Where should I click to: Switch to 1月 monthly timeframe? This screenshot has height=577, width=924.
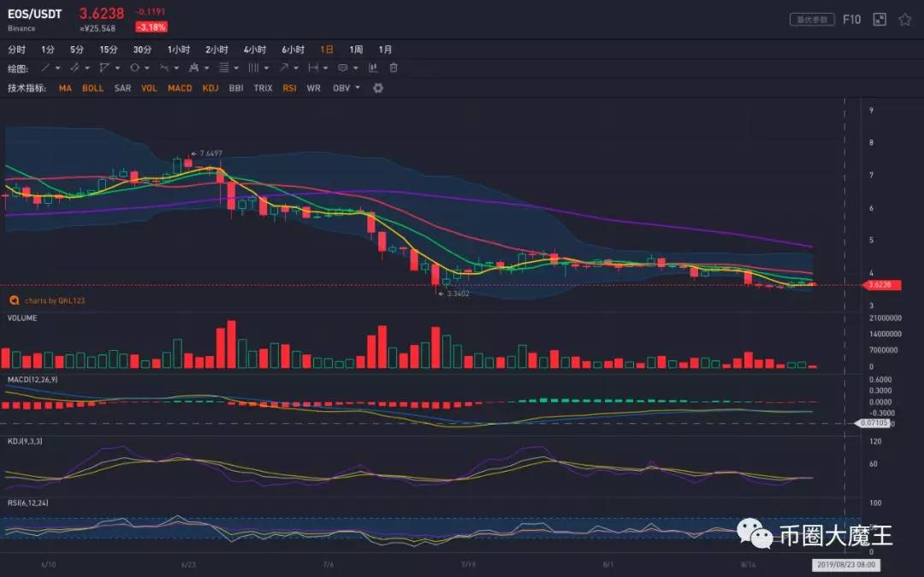(385, 50)
